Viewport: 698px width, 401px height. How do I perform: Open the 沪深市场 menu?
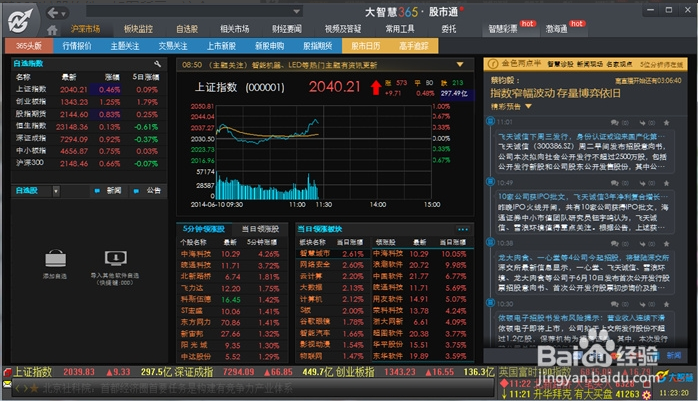(85, 29)
